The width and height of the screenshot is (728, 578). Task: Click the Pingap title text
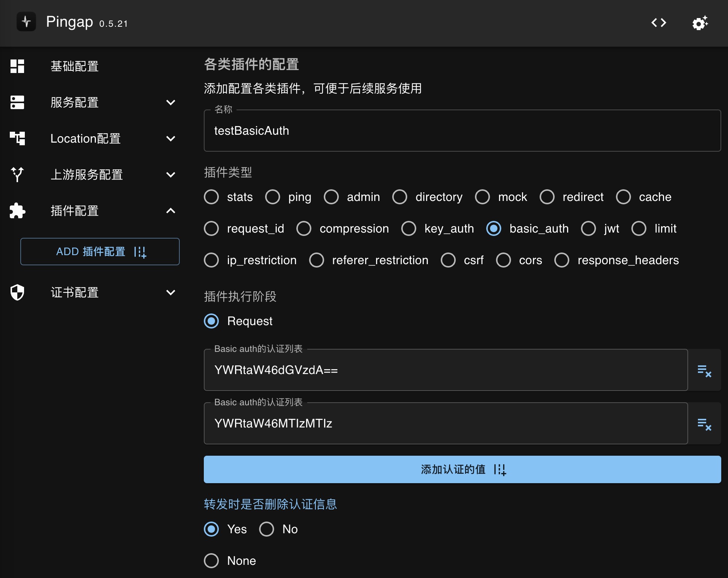coord(70,22)
